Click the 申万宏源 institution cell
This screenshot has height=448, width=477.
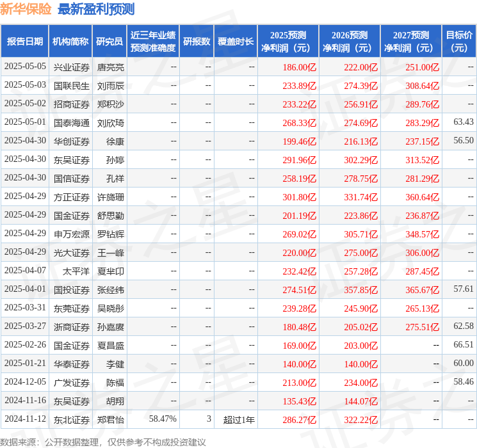tap(72, 234)
